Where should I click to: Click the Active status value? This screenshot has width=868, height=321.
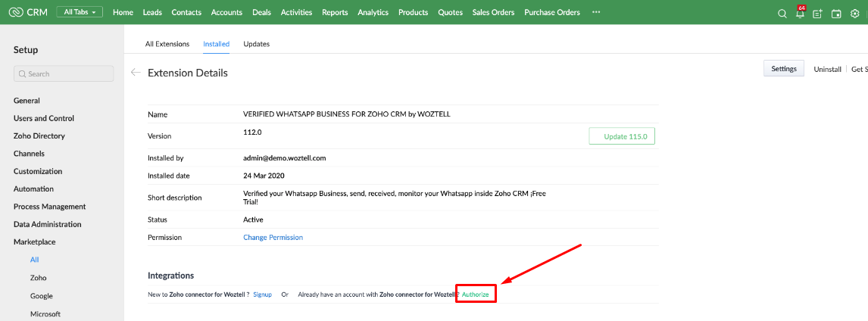click(x=253, y=220)
